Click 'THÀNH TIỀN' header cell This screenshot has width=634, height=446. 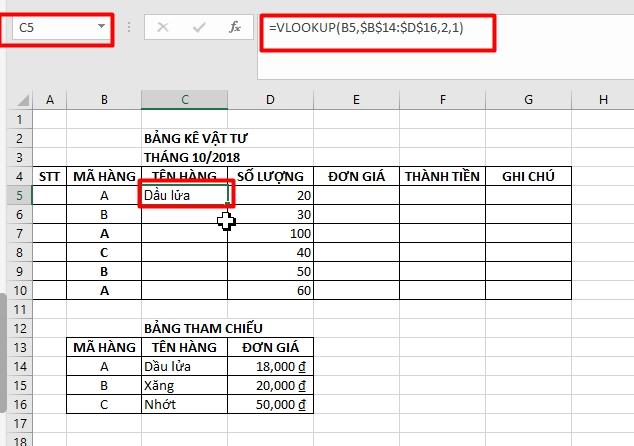(x=442, y=177)
